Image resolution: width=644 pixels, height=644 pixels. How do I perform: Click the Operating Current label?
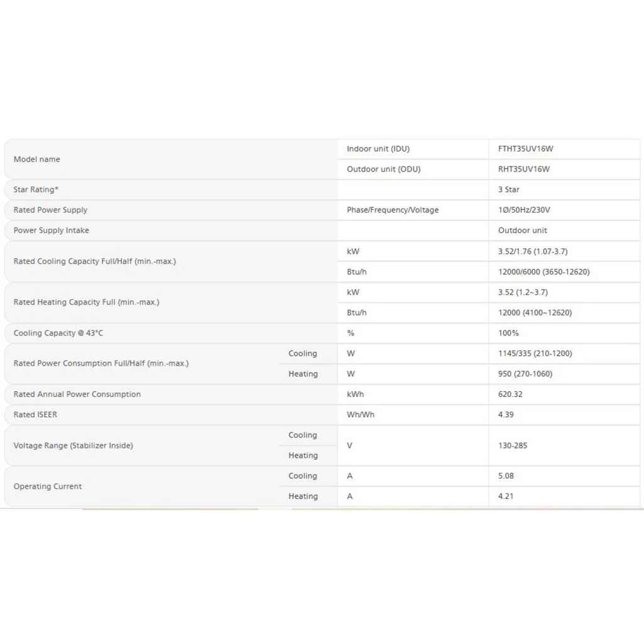coord(47,486)
